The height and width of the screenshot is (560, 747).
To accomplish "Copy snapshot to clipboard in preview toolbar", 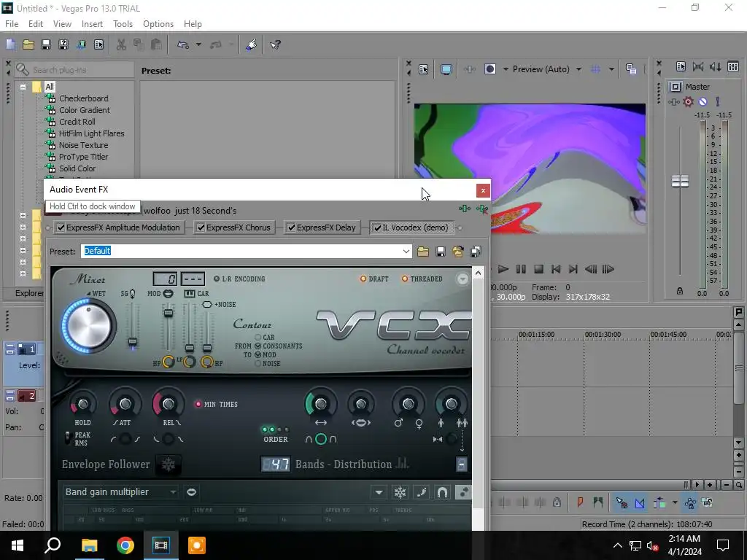I will (631, 69).
